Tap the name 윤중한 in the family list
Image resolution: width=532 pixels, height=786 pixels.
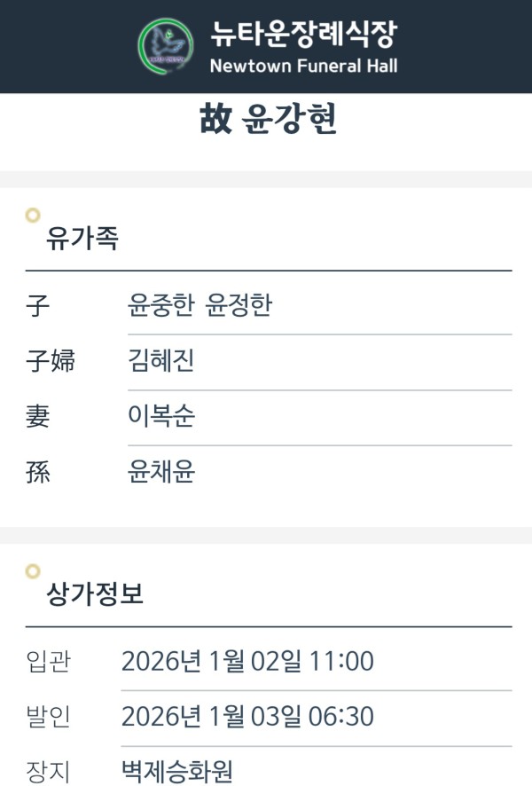pyautogui.click(x=162, y=306)
